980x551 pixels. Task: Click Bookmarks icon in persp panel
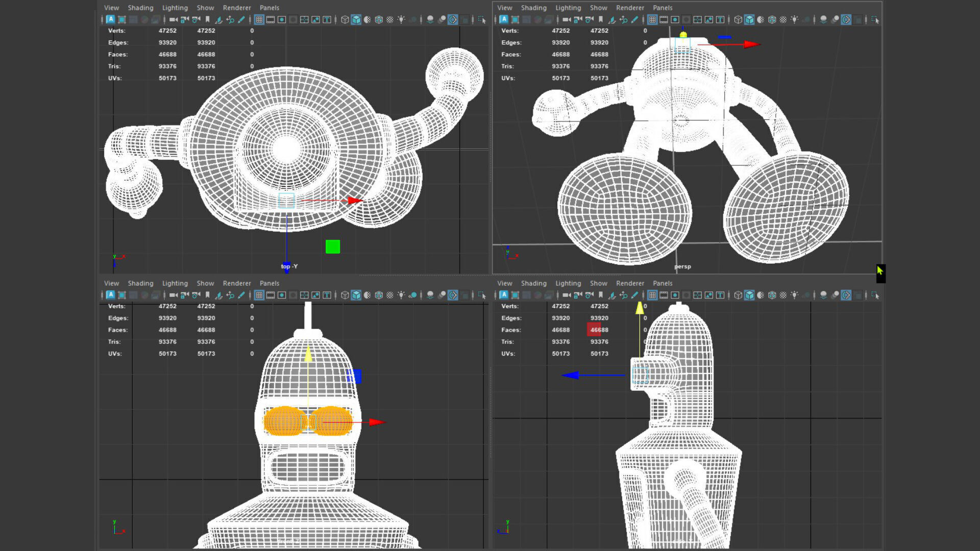[601, 20]
